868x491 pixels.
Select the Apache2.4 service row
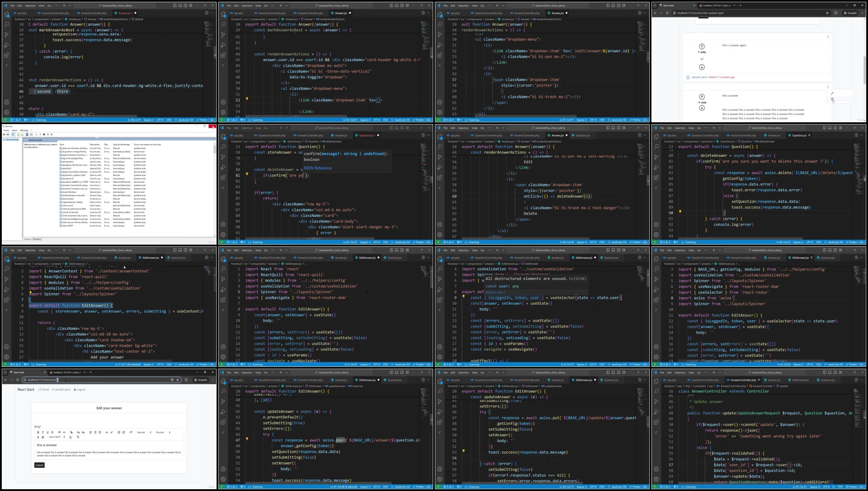111,168
